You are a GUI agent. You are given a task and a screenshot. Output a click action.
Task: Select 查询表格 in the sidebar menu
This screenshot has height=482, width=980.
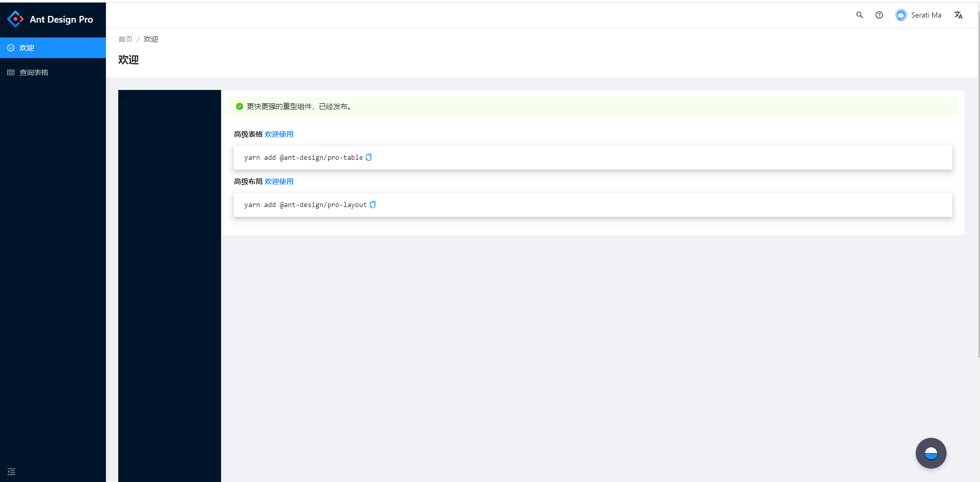34,72
